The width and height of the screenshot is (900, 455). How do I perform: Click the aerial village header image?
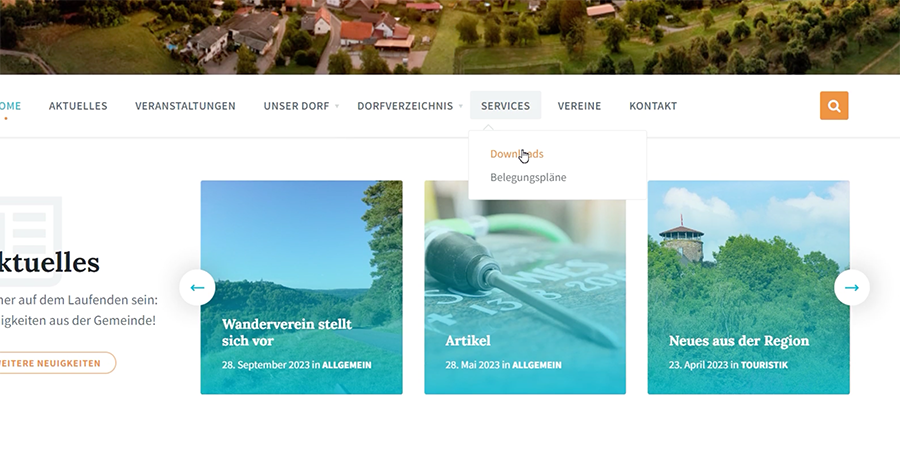click(x=450, y=37)
